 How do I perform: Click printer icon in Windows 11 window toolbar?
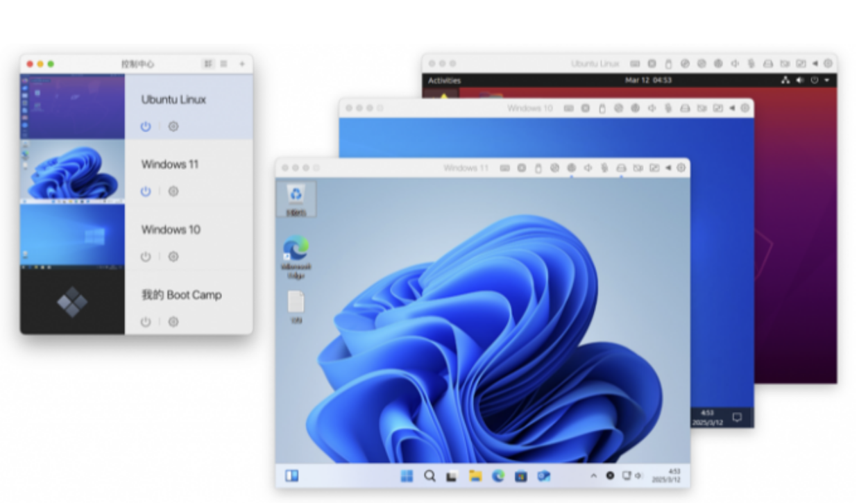[621, 168]
